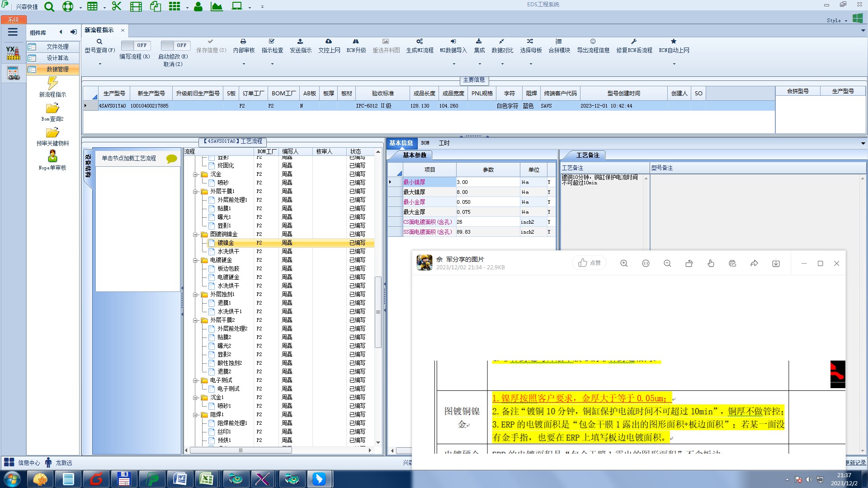Viewport: 868px width, 488px height.
Task: Collapse the 图镀铜镍金 tree node
Action: [x=196, y=235]
